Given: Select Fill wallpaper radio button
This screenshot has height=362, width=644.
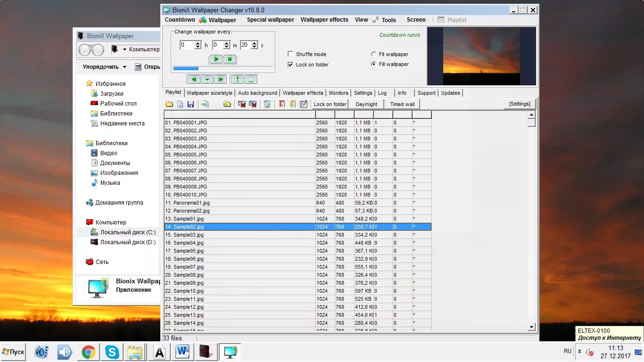Looking at the screenshot, I should [374, 64].
